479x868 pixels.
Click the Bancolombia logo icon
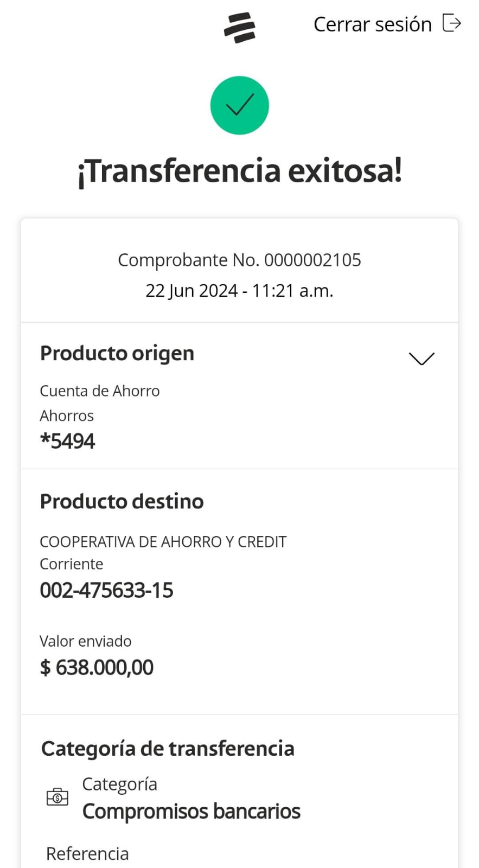[x=239, y=27]
